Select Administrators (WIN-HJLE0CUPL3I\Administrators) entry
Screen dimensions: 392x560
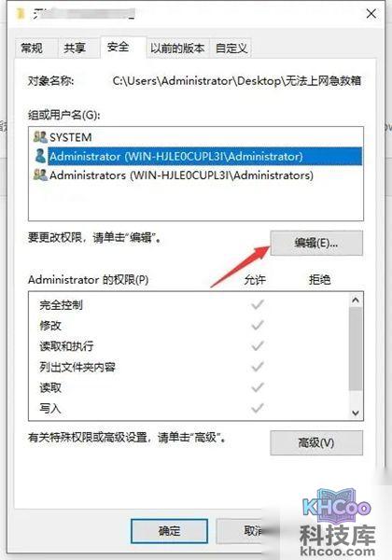[181, 175]
